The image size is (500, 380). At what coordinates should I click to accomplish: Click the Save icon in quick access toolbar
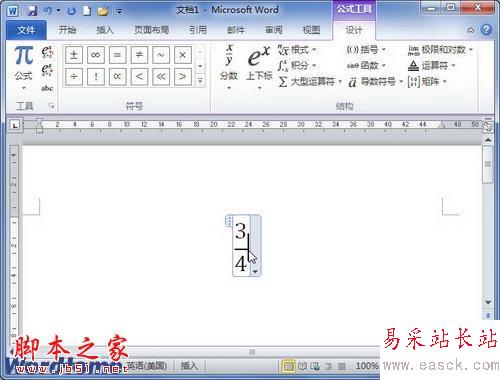[x=32, y=11]
